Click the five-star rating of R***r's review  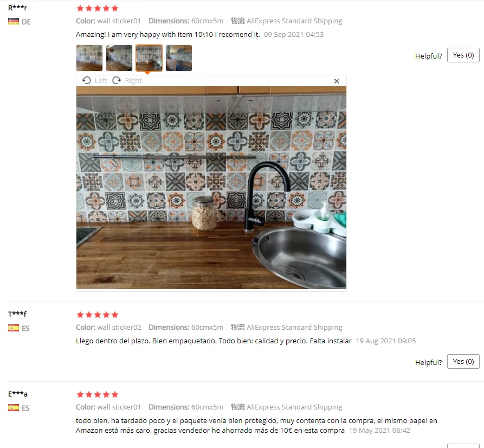(98, 8)
